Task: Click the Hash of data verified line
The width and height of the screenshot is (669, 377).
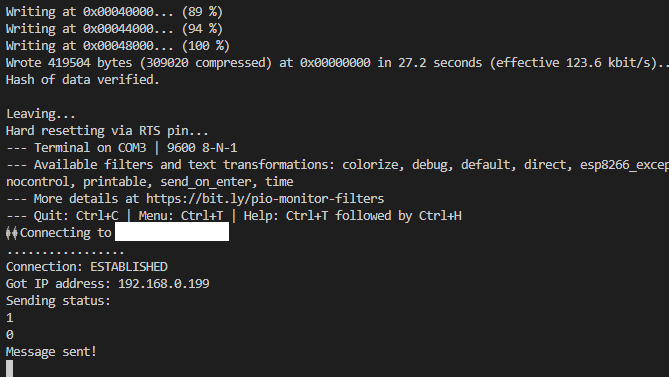Action: coord(82,80)
